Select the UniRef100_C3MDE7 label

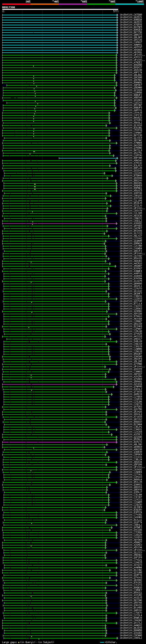(x=131, y=591)
